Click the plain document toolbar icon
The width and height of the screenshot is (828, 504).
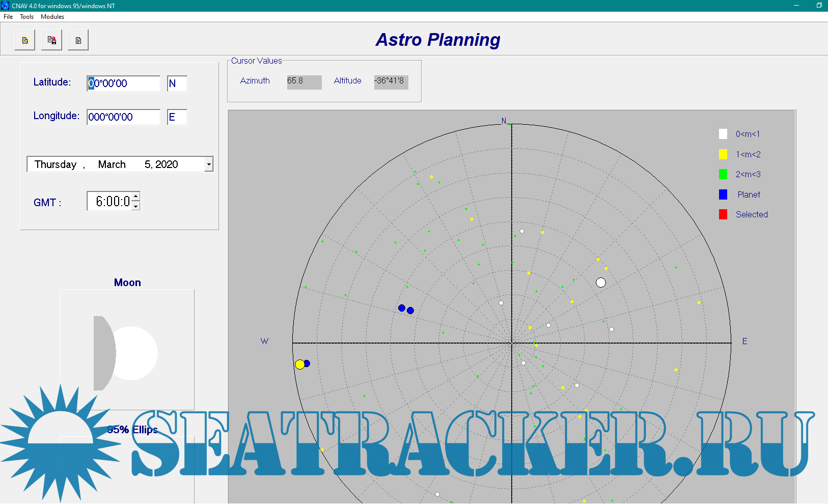coord(78,40)
